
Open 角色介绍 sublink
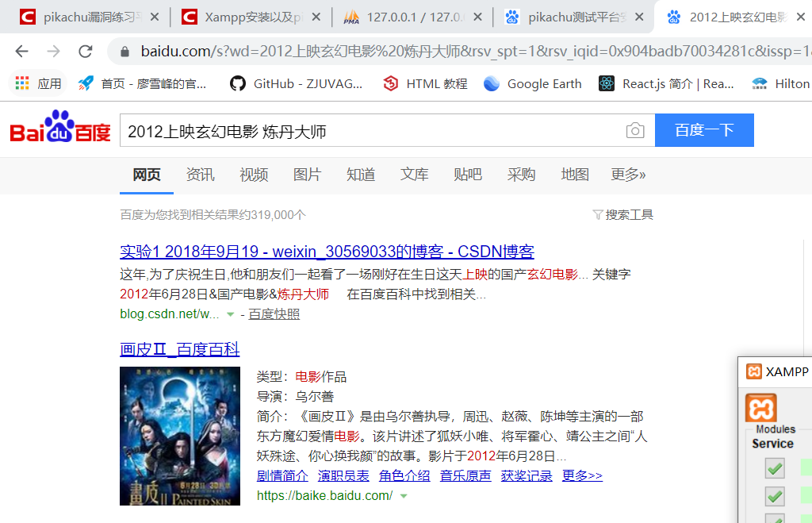tap(404, 475)
